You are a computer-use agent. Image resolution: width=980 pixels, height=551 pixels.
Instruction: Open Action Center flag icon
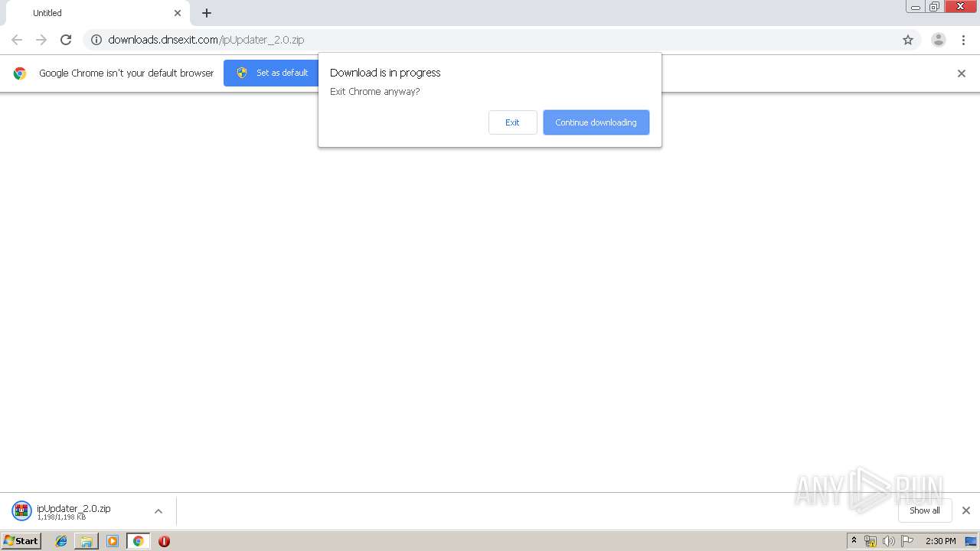907,541
